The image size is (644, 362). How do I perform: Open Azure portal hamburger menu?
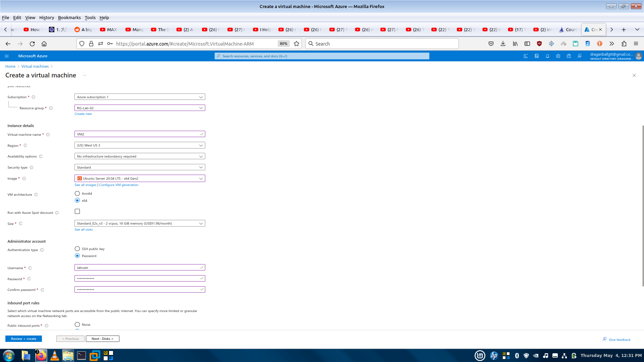[x=7, y=56]
